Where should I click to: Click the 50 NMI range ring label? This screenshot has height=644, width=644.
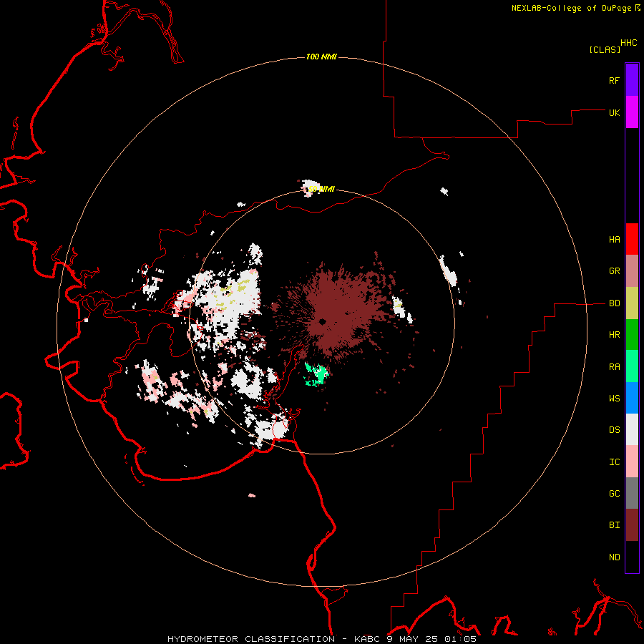(321, 189)
